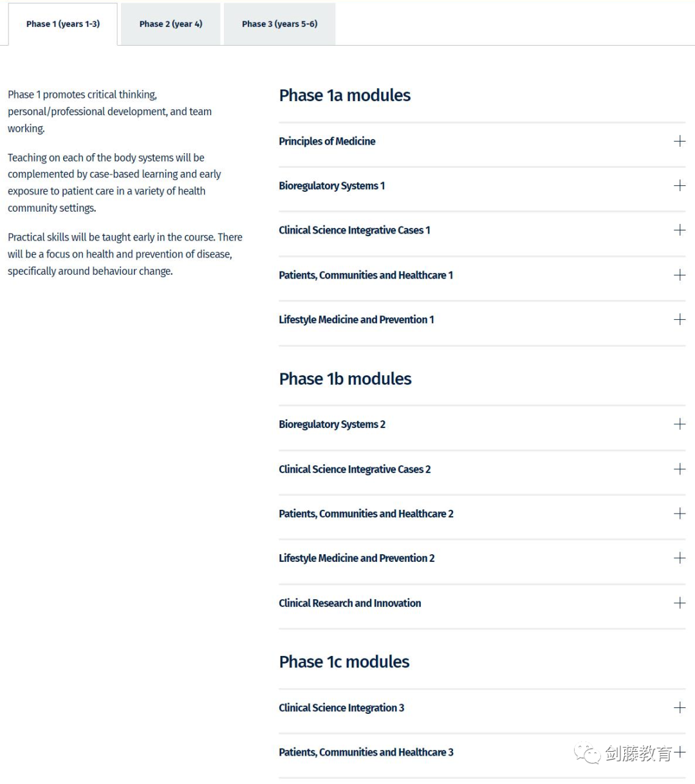Open Lifestyle Medicine and Prevention 1 plus icon
Viewport: 695px width, 784px height.
pos(680,319)
